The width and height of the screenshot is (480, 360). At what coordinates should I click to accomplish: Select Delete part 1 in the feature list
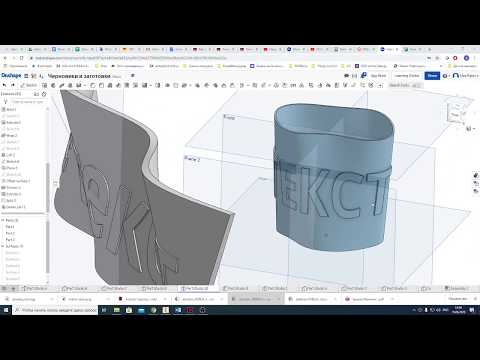click(x=15, y=207)
